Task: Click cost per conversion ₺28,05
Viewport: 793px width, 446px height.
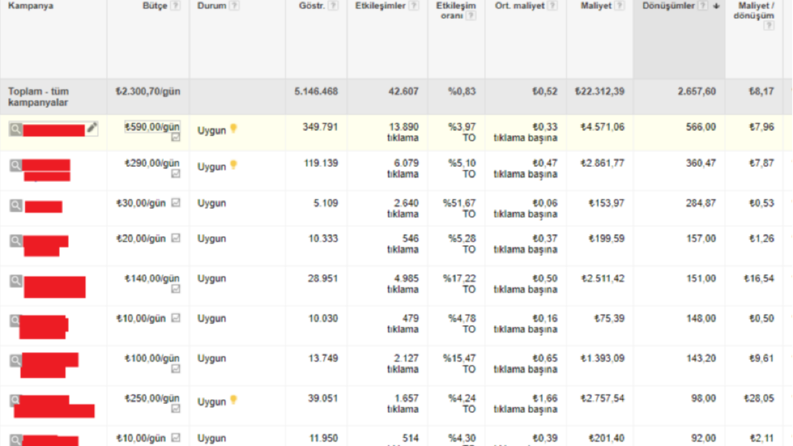Action: click(x=759, y=398)
